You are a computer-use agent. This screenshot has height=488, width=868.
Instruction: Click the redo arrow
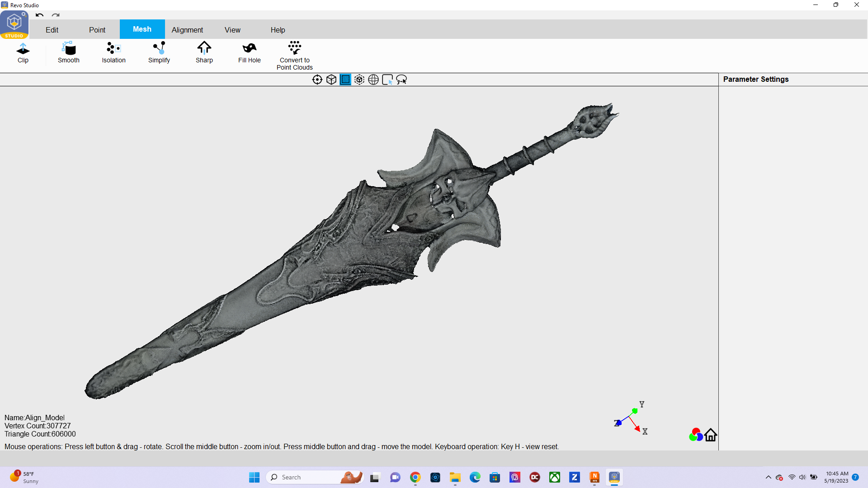[x=56, y=15]
